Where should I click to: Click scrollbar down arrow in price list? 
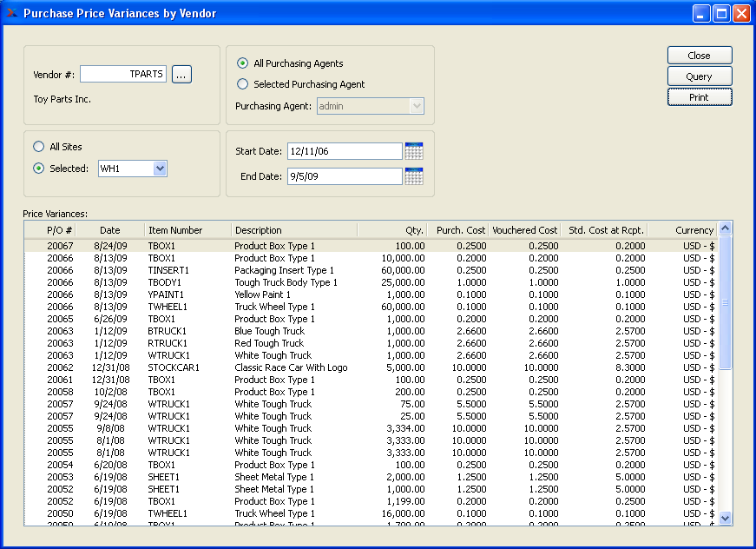click(x=726, y=518)
